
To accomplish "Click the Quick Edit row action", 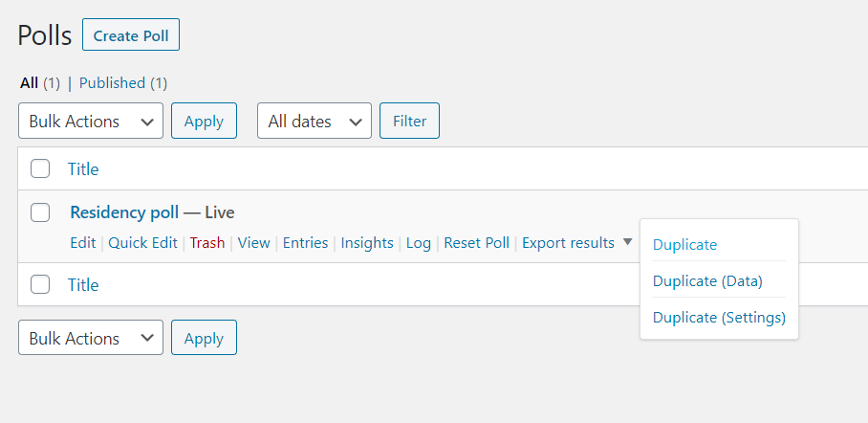I will pos(142,243).
